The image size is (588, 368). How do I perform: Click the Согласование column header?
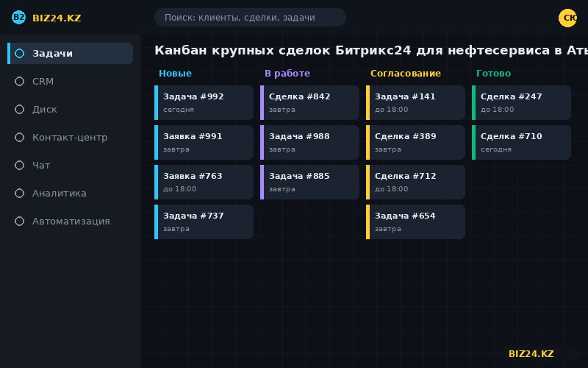406,73
